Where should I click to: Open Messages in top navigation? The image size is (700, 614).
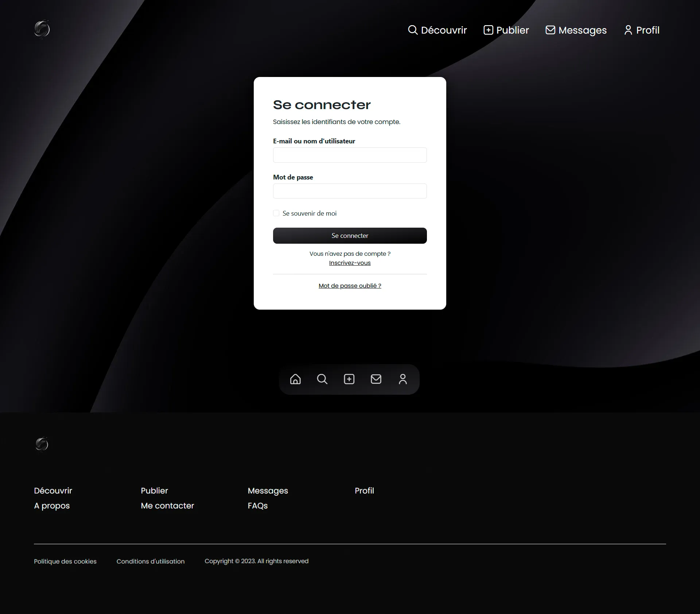576,30
